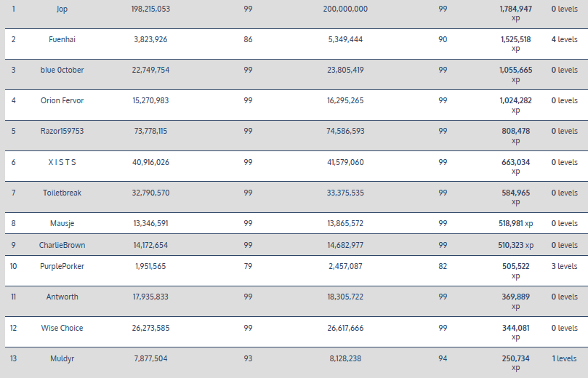Image resolution: width=588 pixels, height=378 pixels.
Task: Open CharlieBrown's player entry
Action: [x=62, y=245]
